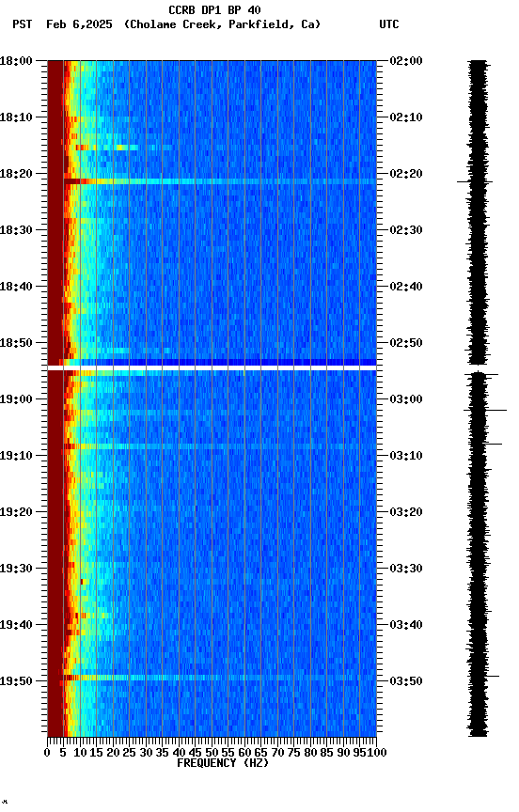The image size is (519, 812).
Task: Click the 19:20 PST time label
Action: (x=16, y=512)
